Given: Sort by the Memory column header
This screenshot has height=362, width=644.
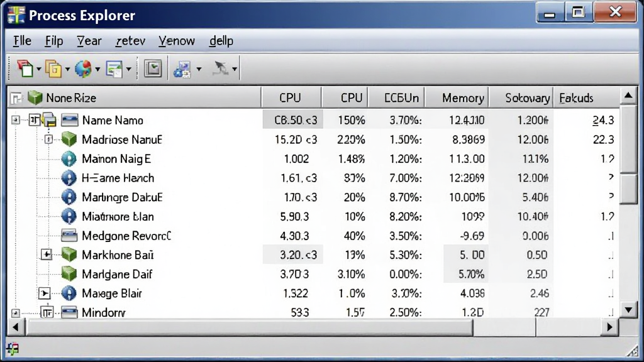Looking at the screenshot, I should 457,97.
